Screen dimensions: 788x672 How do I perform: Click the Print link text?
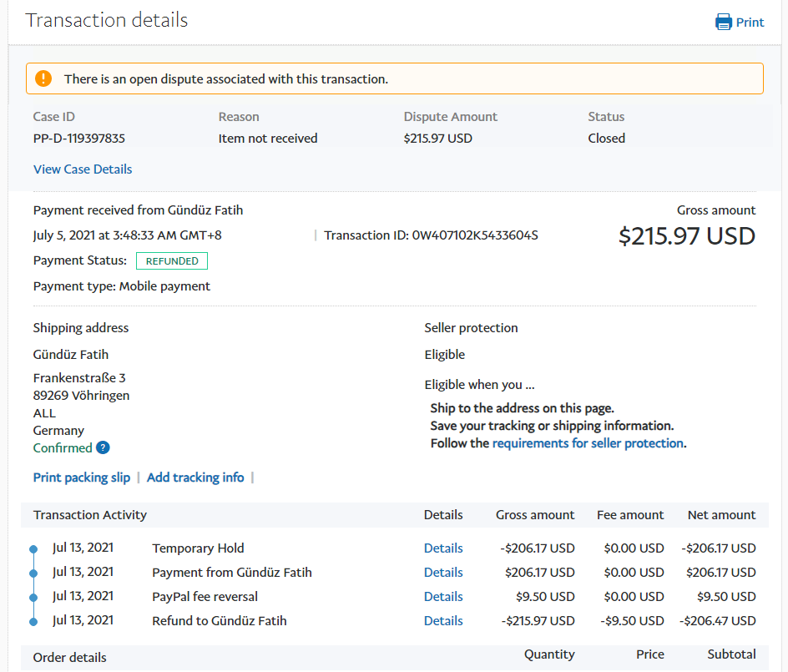[x=750, y=23]
